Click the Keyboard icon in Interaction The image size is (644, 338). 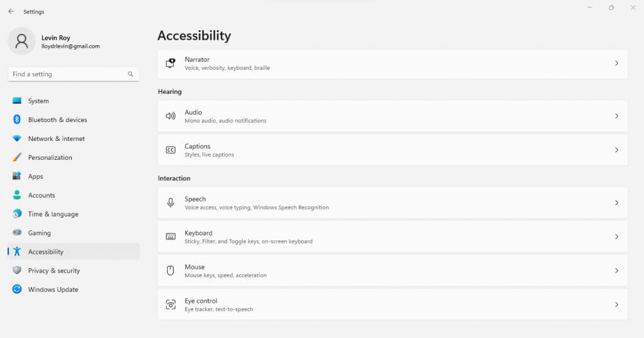[170, 237]
